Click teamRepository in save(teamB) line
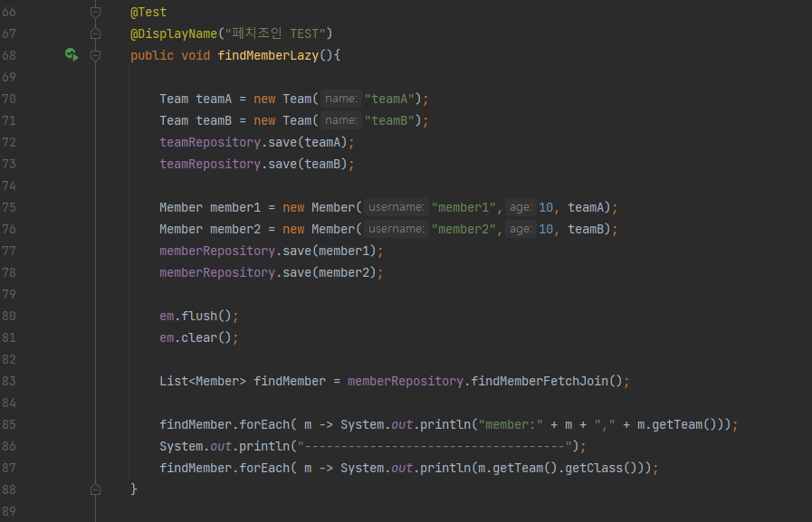The width and height of the screenshot is (812, 522). pos(210,164)
